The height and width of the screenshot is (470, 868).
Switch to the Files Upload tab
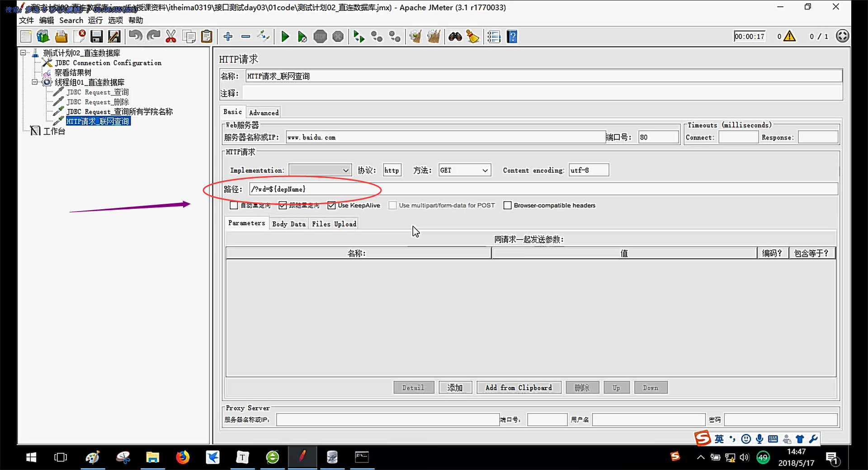pos(334,224)
